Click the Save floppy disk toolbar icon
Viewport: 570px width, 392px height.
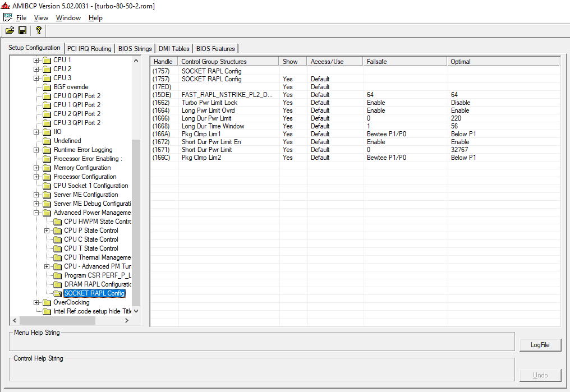click(x=22, y=30)
